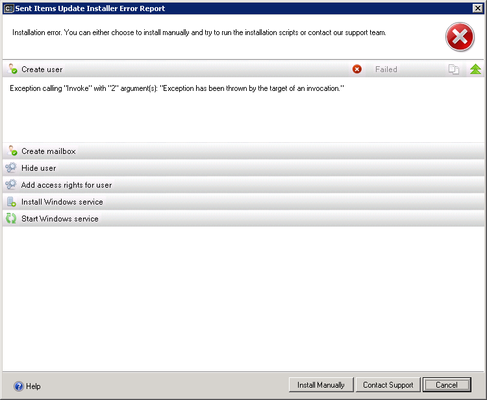Expand the Start Windows service step
Viewport: 487px width, 400px height.
coord(244,219)
